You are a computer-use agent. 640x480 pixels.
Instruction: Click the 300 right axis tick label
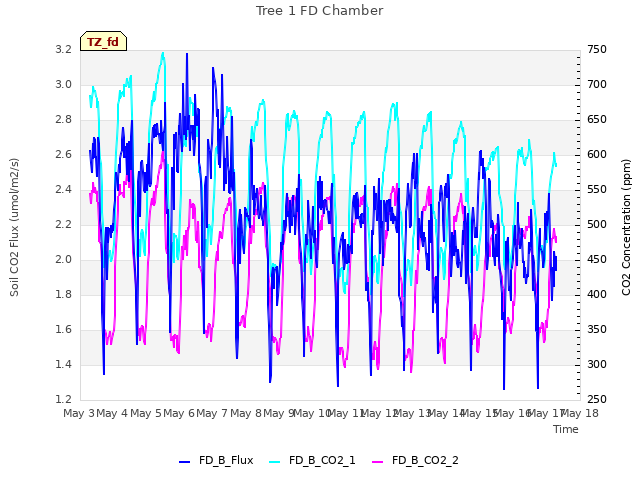point(597,364)
